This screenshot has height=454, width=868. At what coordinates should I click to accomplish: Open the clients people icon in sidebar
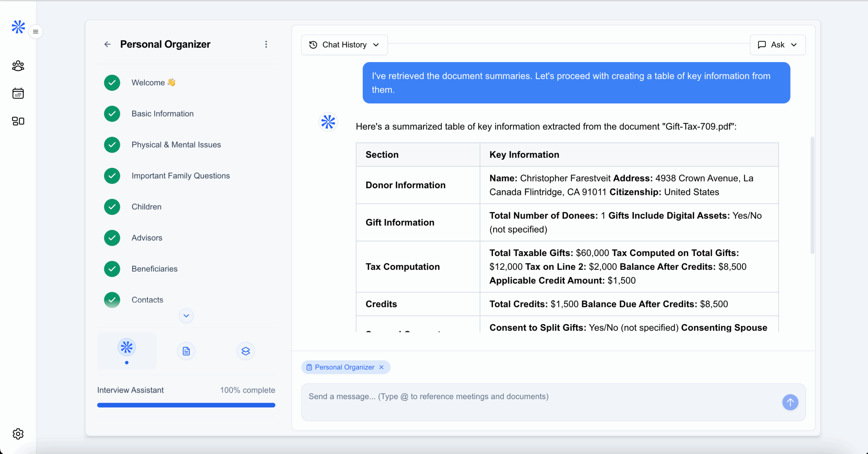18,66
